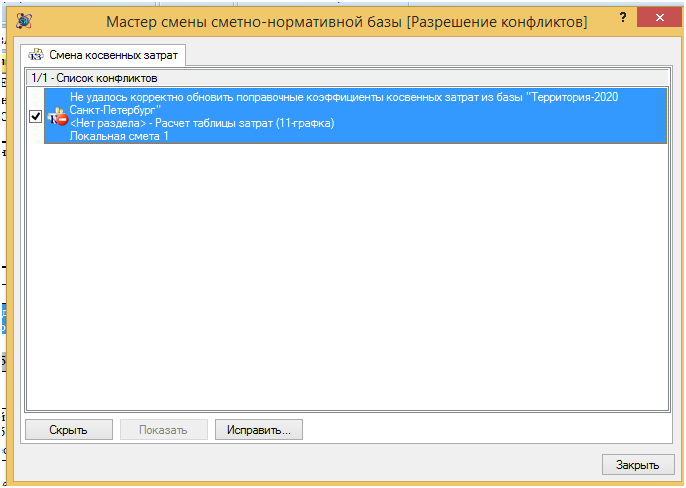
Task: Open help with the question mark button
Action: point(623,18)
